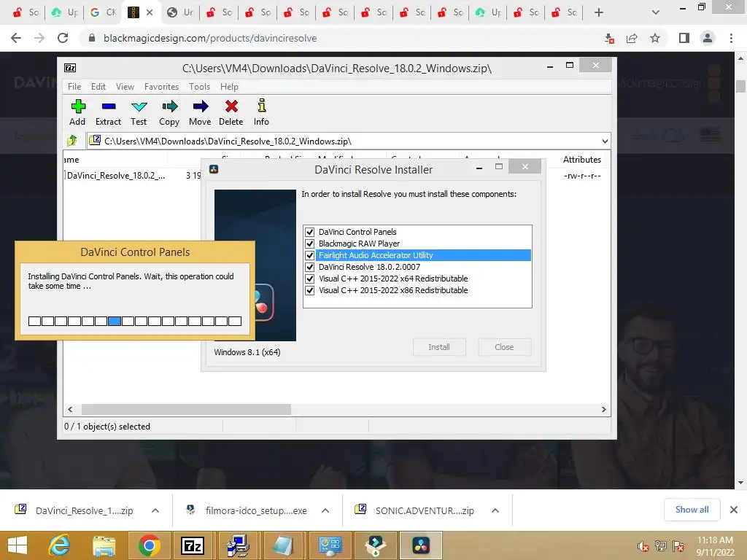Open the Chrome profile avatar
Screen dimensions: 747x560
tap(708, 38)
